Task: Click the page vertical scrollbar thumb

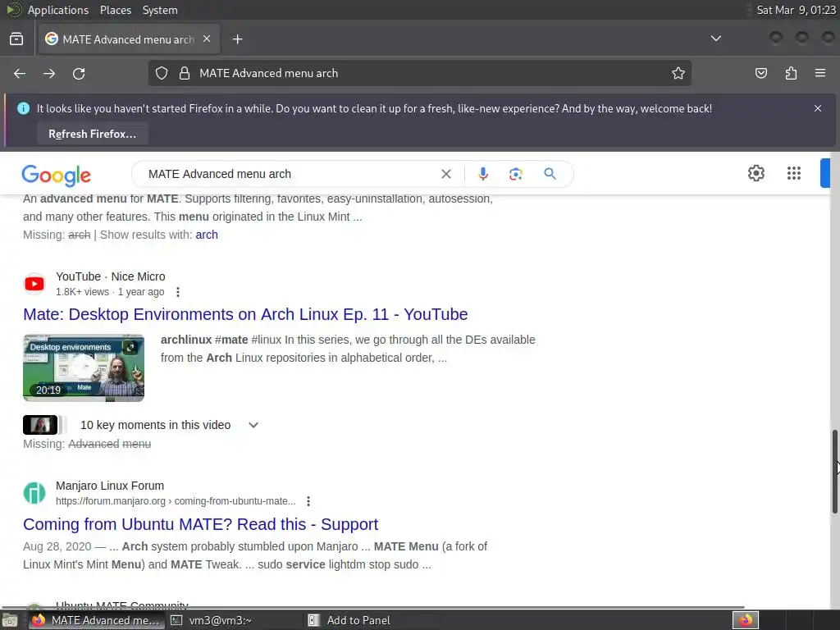Action: click(x=834, y=472)
